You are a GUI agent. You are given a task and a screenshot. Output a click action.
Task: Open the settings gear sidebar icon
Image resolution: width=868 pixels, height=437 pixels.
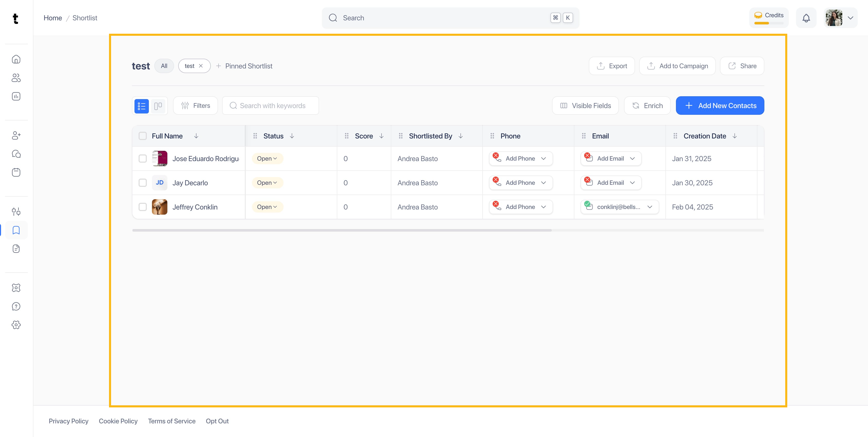click(16, 325)
